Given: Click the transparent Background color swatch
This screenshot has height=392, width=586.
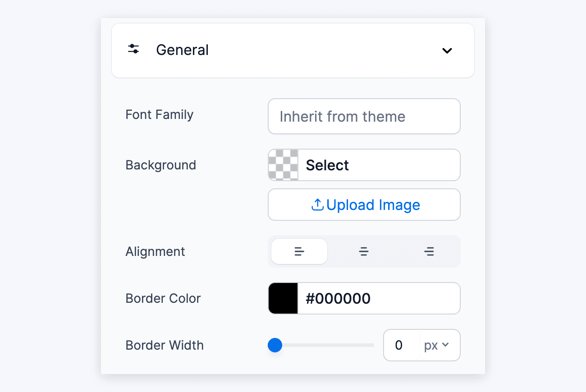Looking at the screenshot, I should pyautogui.click(x=283, y=165).
